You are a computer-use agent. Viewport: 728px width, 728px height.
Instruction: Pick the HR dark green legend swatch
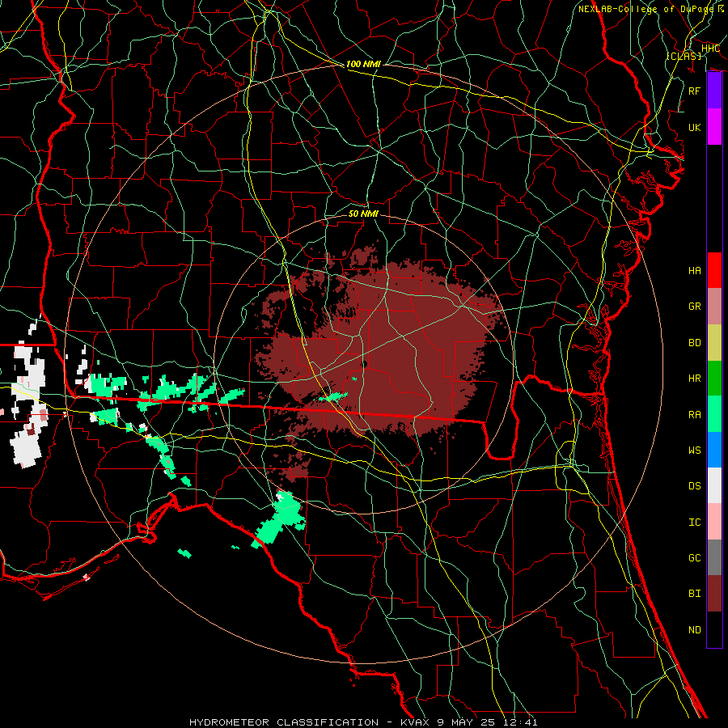(x=714, y=379)
